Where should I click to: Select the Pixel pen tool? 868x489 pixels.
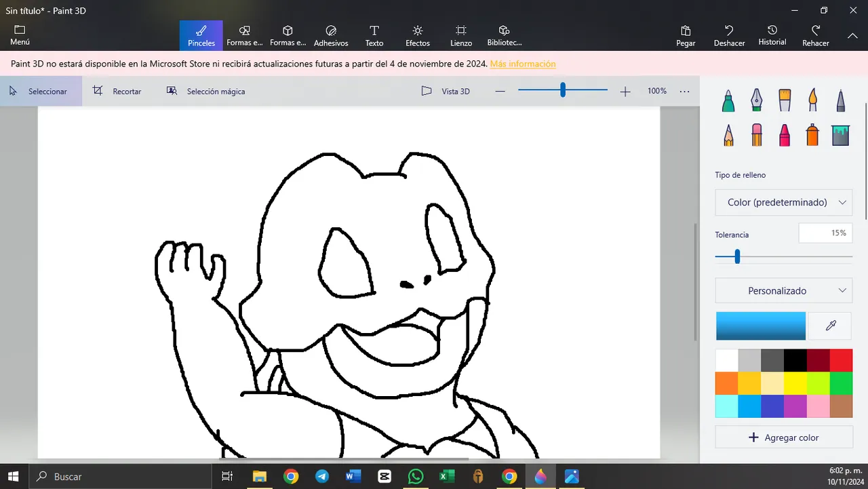tap(840, 101)
